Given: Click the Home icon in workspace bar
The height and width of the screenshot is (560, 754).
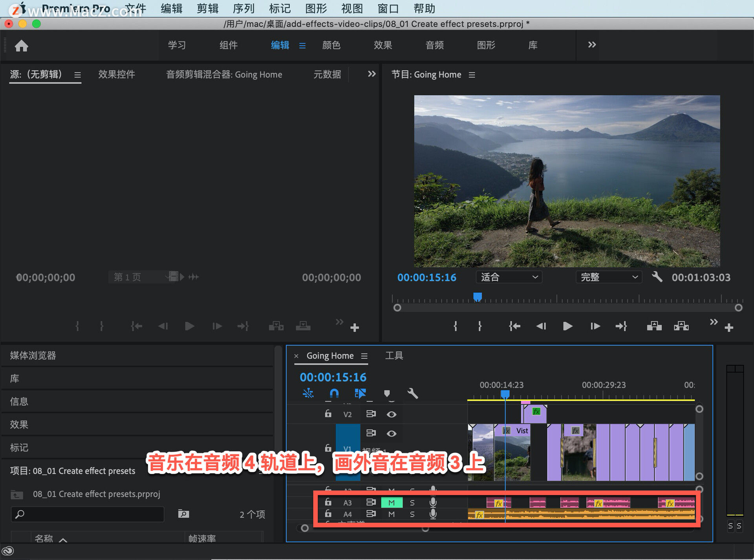Looking at the screenshot, I should [x=21, y=46].
